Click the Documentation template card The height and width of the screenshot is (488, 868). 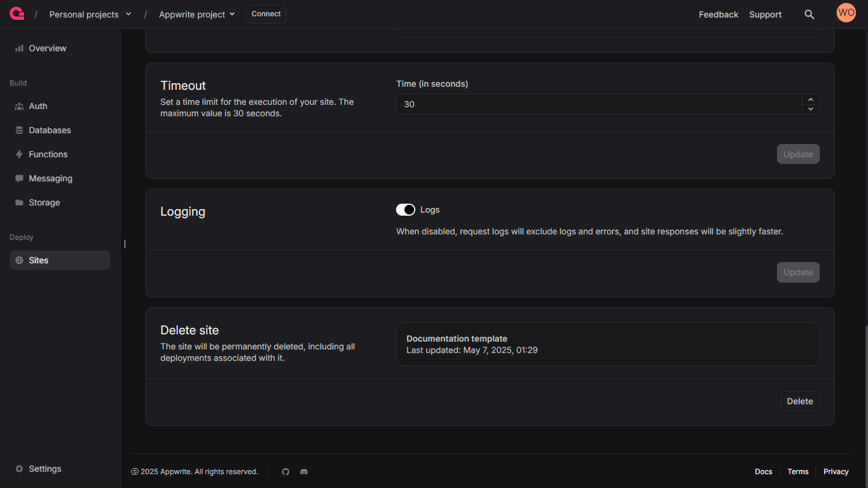608,344
